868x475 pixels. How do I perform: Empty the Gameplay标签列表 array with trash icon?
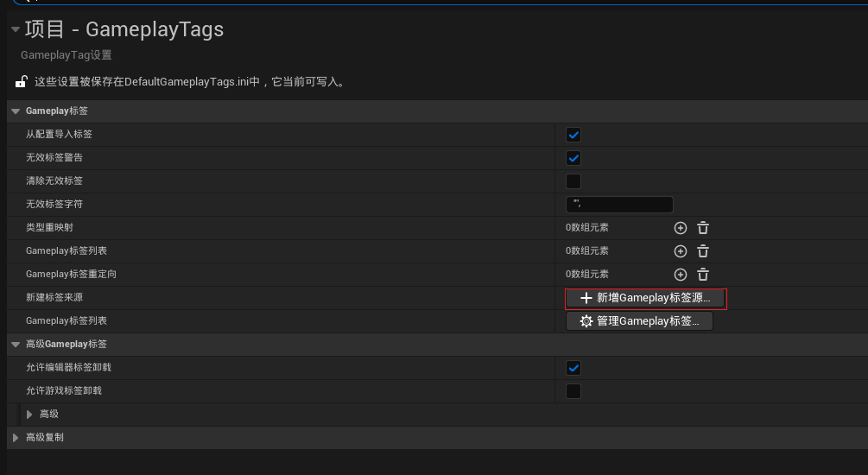(703, 251)
